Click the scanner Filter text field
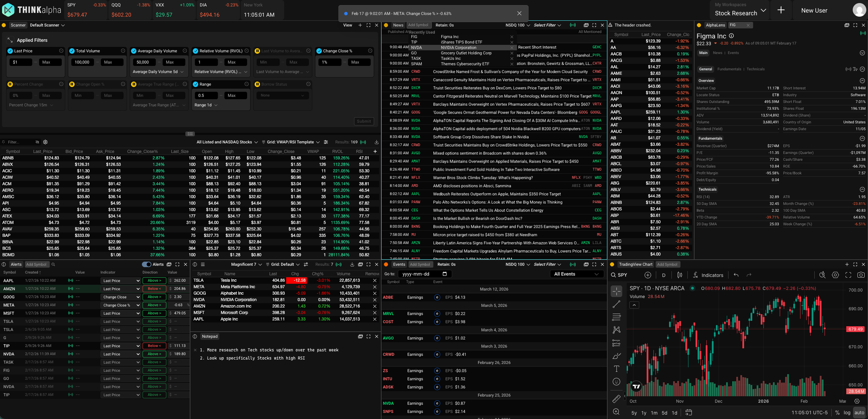868x419 pixels. [x=20, y=142]
